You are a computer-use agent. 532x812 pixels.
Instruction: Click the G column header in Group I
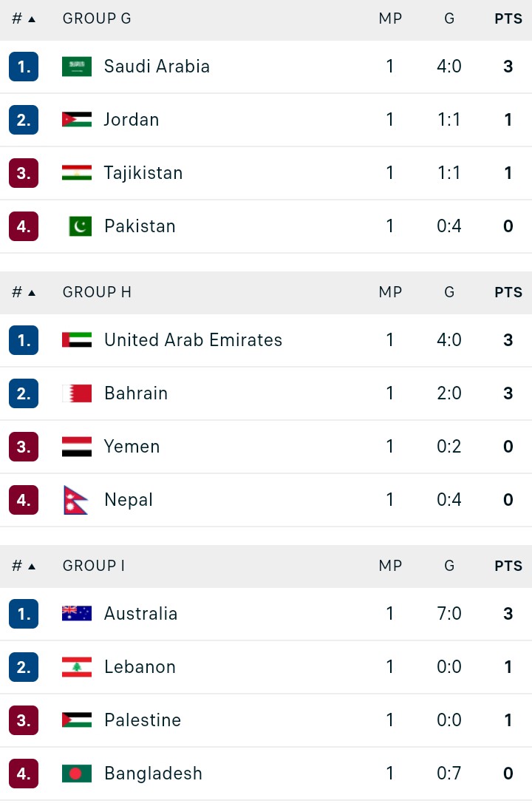(449, 566)
